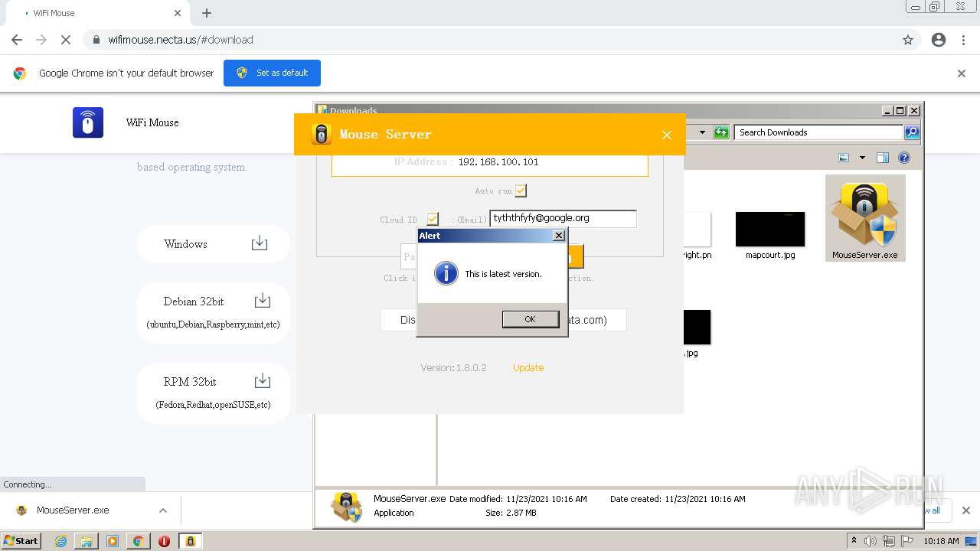Viewport: 980px width, 551px height.
Task: Click the volume tray icon
Action: click(x=871, y=541)
